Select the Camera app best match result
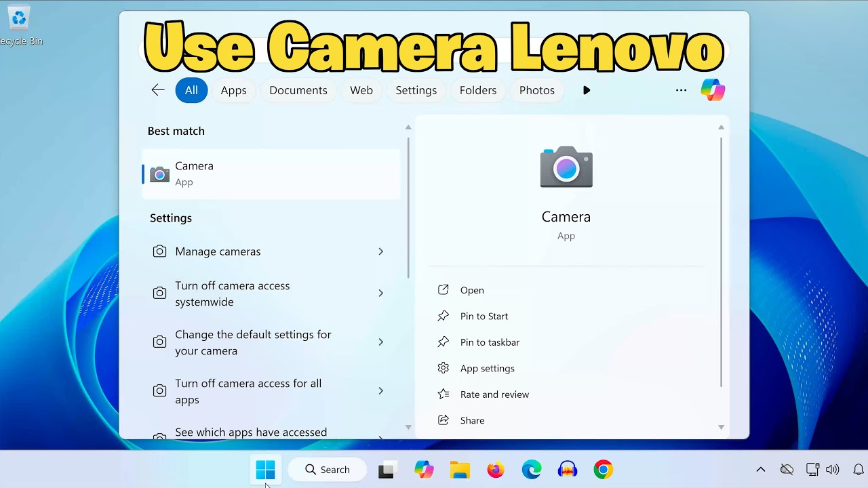This screenshot has width=868, height=488. click(x=271, y=174)
